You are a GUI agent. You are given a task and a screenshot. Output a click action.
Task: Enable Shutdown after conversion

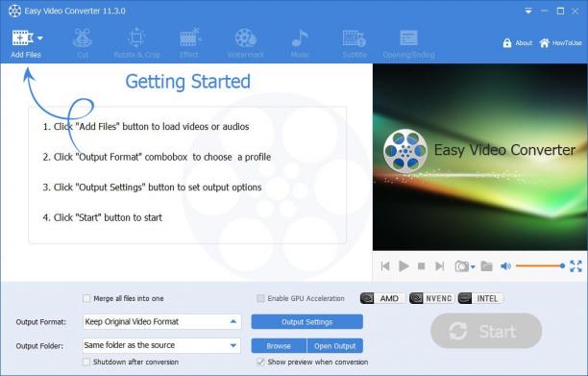tap(86, 362)
